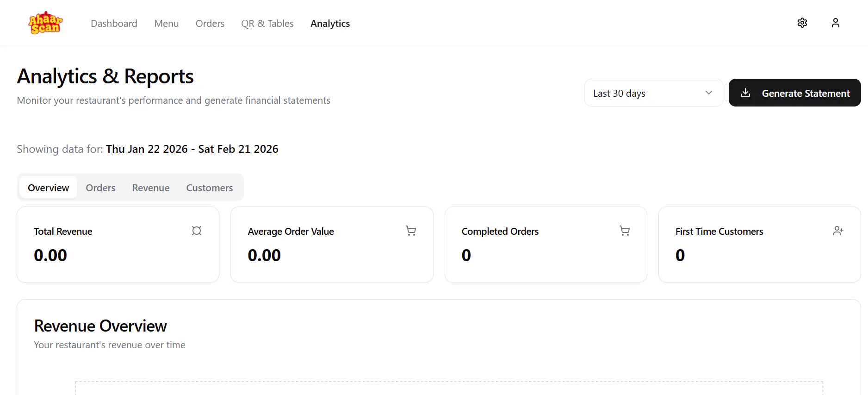Open Orders in the top navigation
The image size is (868, 395).
(210, 23)
